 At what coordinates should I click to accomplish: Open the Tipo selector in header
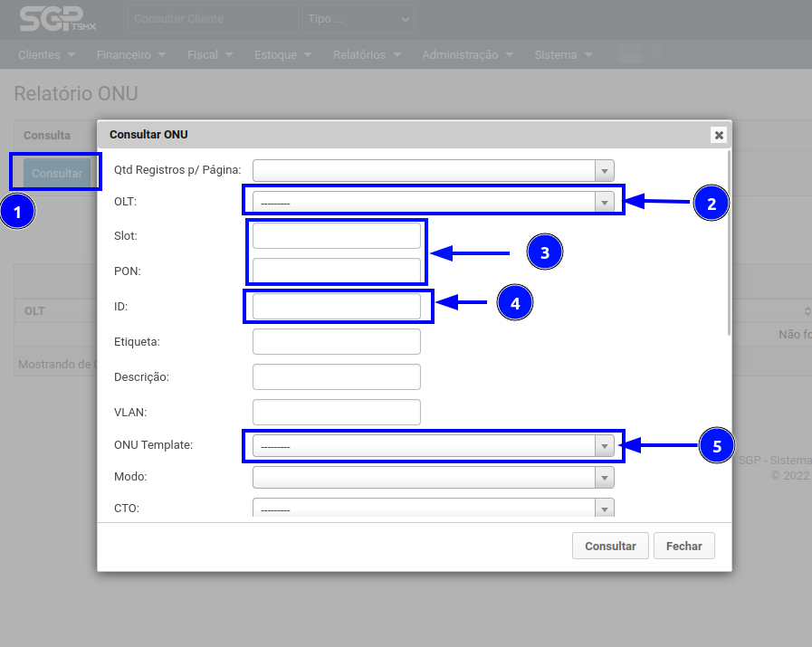[358, 19]
